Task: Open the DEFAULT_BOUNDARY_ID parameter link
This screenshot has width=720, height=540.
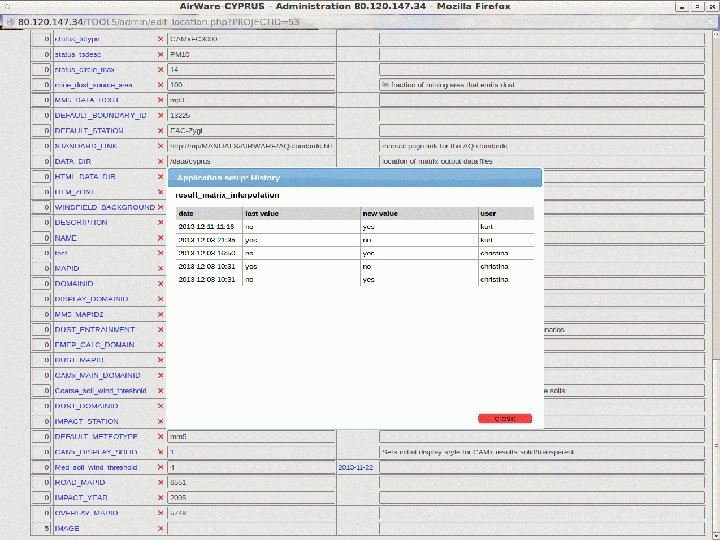Action: point(100,115)
